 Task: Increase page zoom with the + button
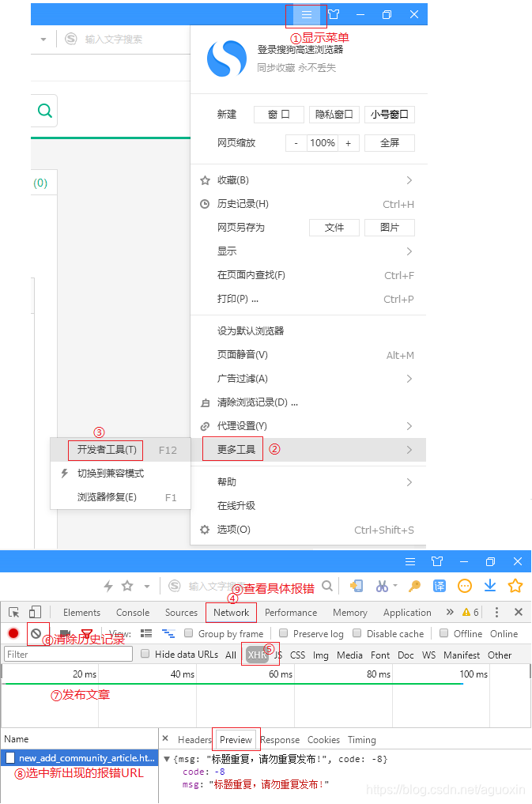(348, 143)
